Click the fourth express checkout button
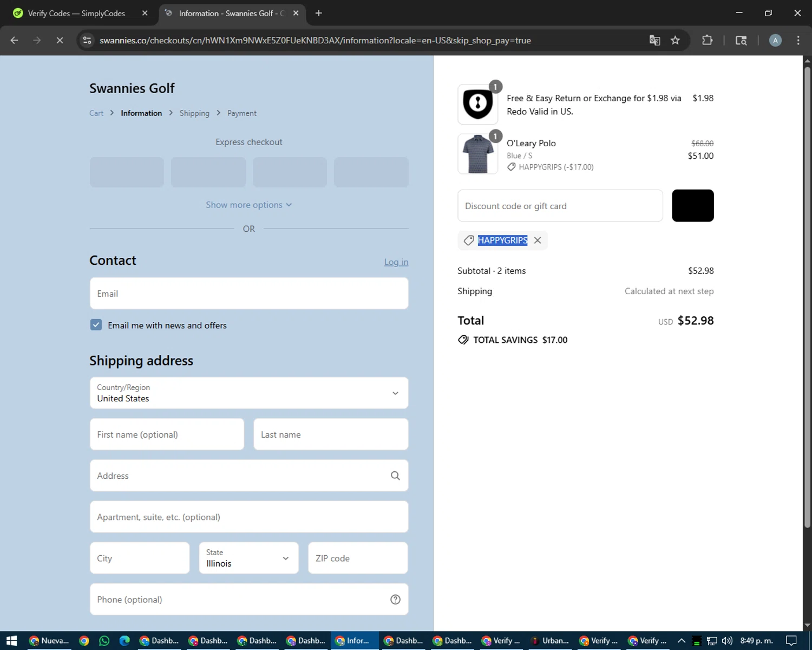Viewport: 812px width, 650px height. [371, 172]
